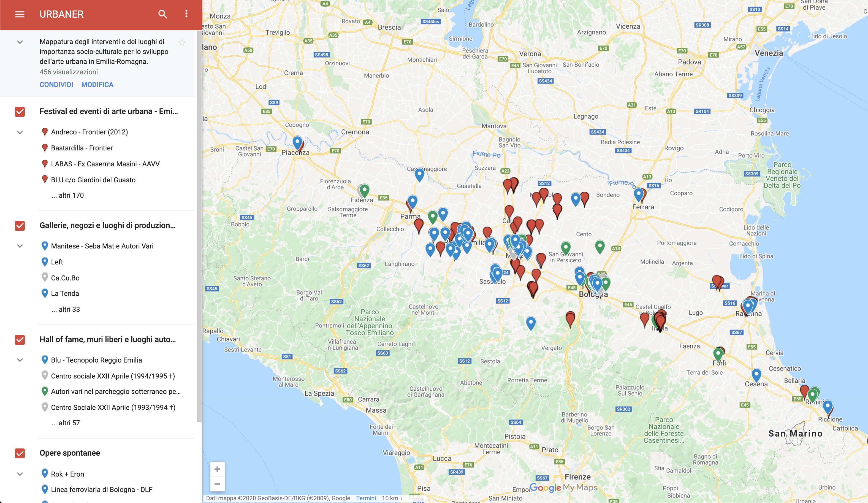Show the other 33 gallery items
The width and height of the screenshot is (868, 503).
pos(66,309)
